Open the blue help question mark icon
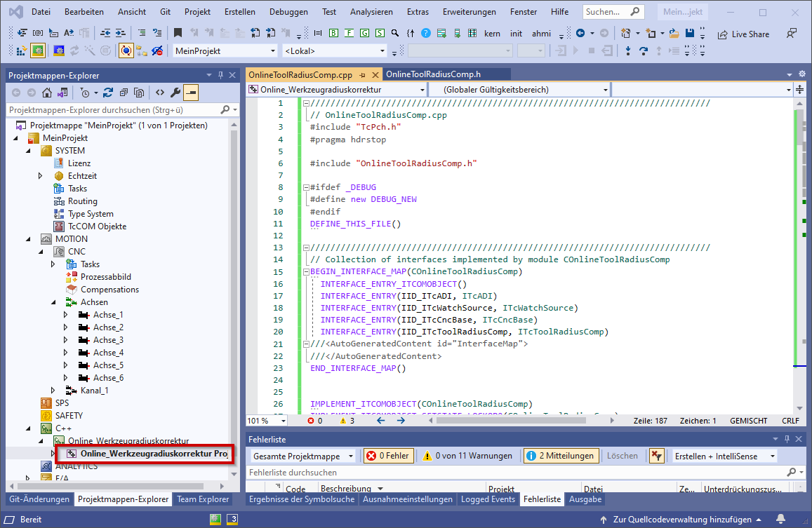The image size is (812, 528). click(x=426, y=33)
